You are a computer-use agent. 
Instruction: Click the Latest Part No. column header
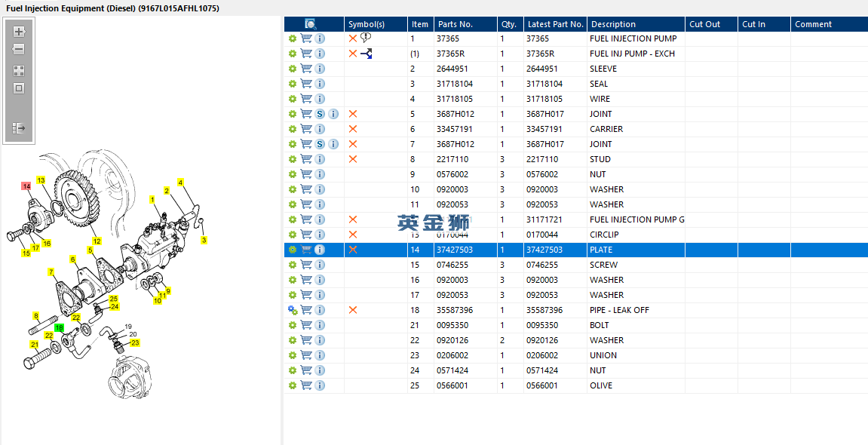click(x=554, y=24)
